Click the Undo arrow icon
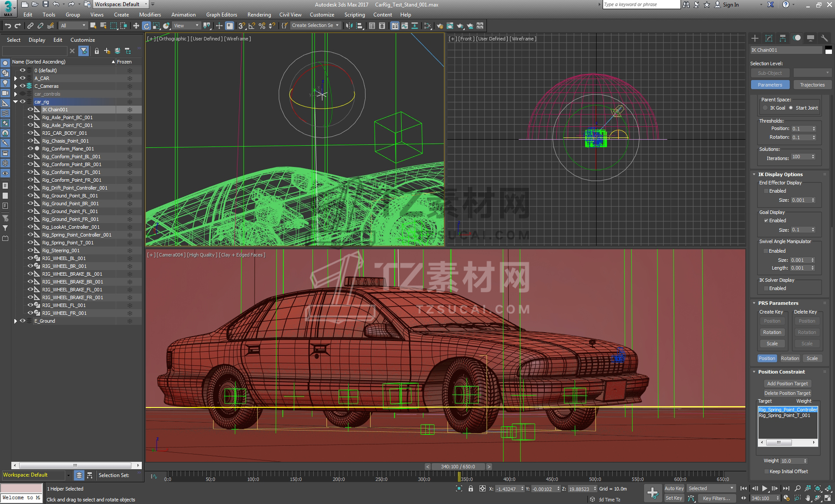The image size is (835, 504). point(7,26)
